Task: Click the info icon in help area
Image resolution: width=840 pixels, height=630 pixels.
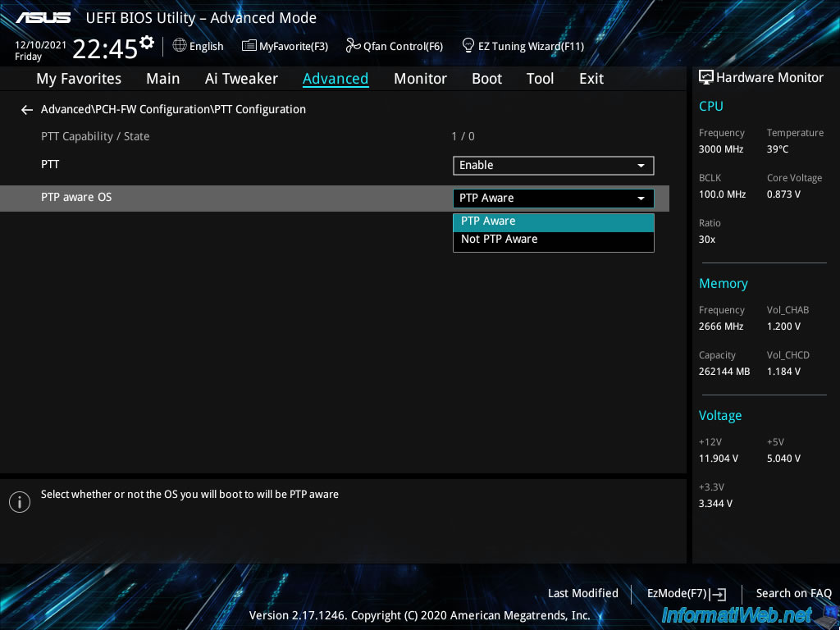Action: click(20, 502)
